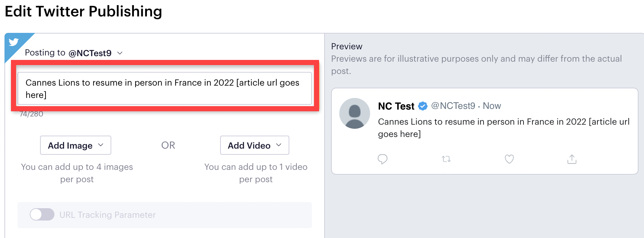Screen dimensions: 644x238
Task: Click the retweet icon in preview
Action: click(x=446, y=159)
